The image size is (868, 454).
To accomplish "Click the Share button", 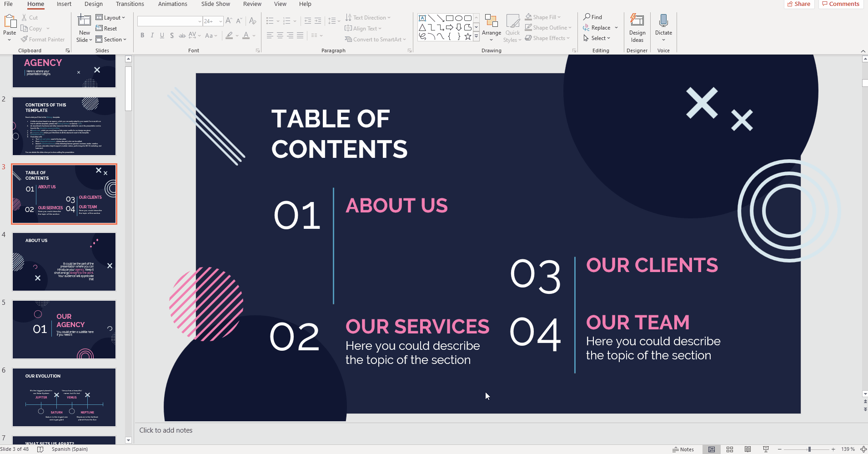I will pos(798,4).
